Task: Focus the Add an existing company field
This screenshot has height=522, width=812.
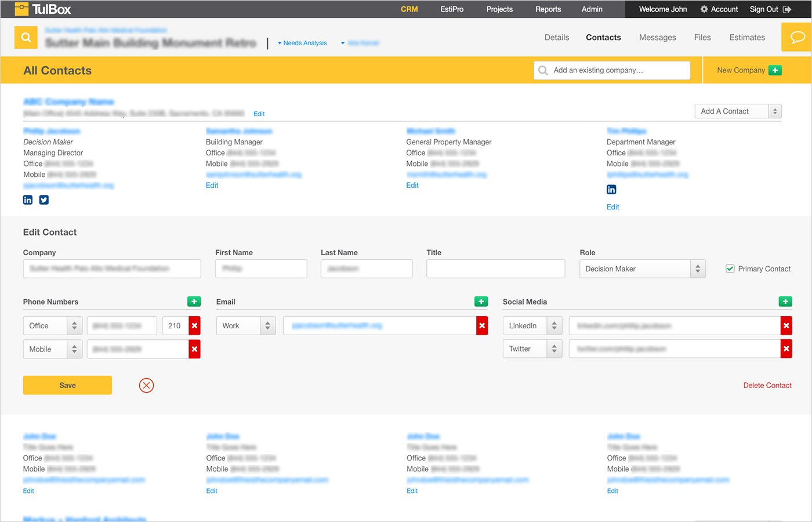Action: point(612,70)
